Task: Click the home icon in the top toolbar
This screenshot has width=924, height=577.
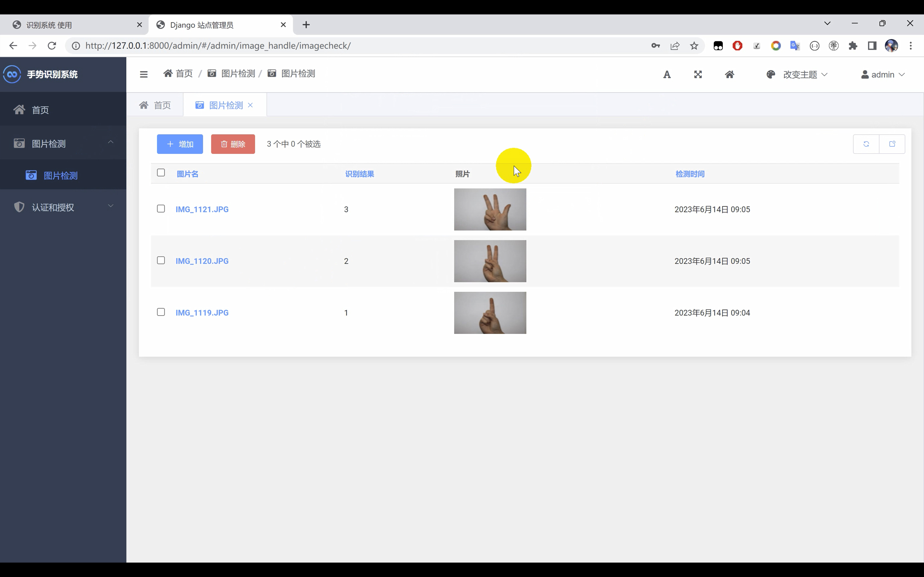Action: click(730, 74)
